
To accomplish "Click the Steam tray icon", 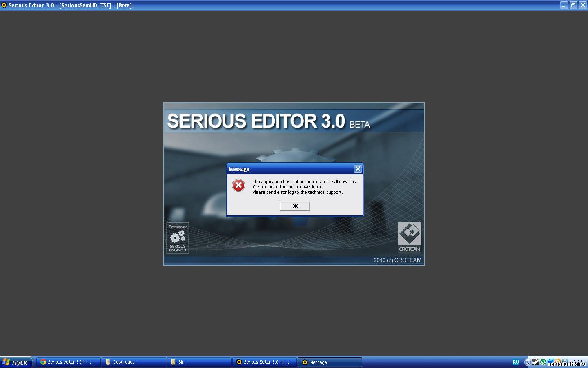I will click(x=536, y=362).
